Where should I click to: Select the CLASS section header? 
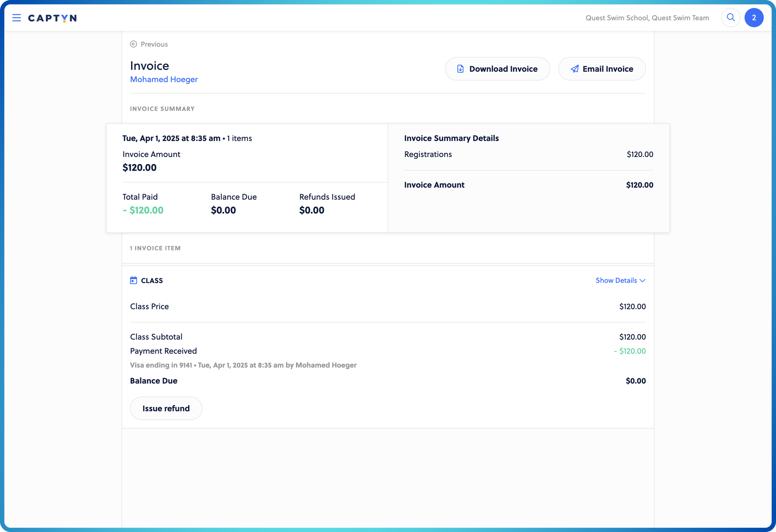point(152,281)
